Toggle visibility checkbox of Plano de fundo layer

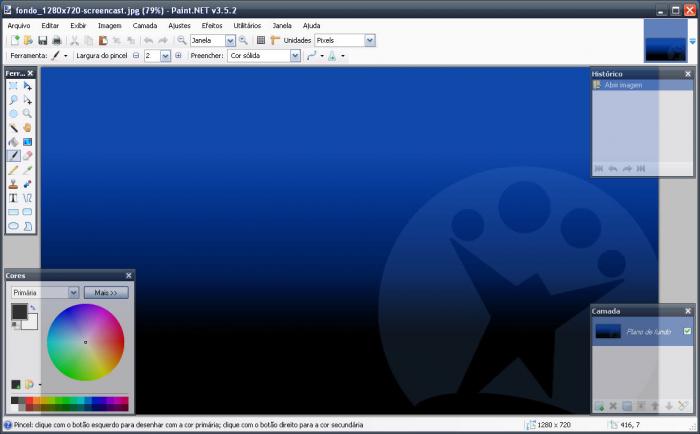[687, 331]
